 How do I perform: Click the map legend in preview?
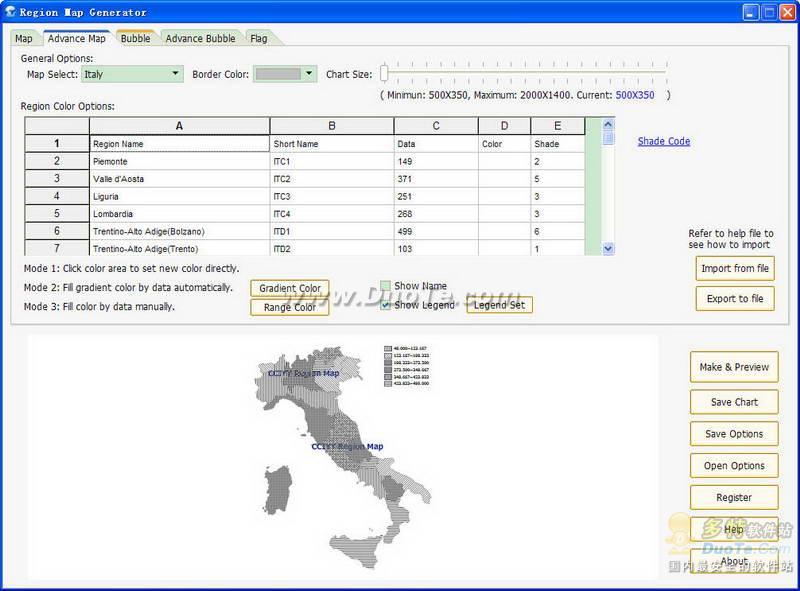coord(407,366)
